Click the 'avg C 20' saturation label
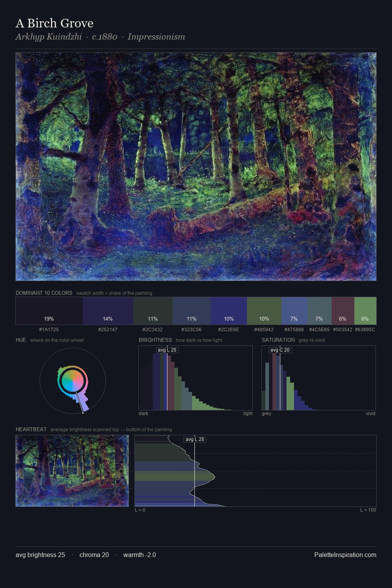This screenshot has width=392, height=588. (280, 350)
